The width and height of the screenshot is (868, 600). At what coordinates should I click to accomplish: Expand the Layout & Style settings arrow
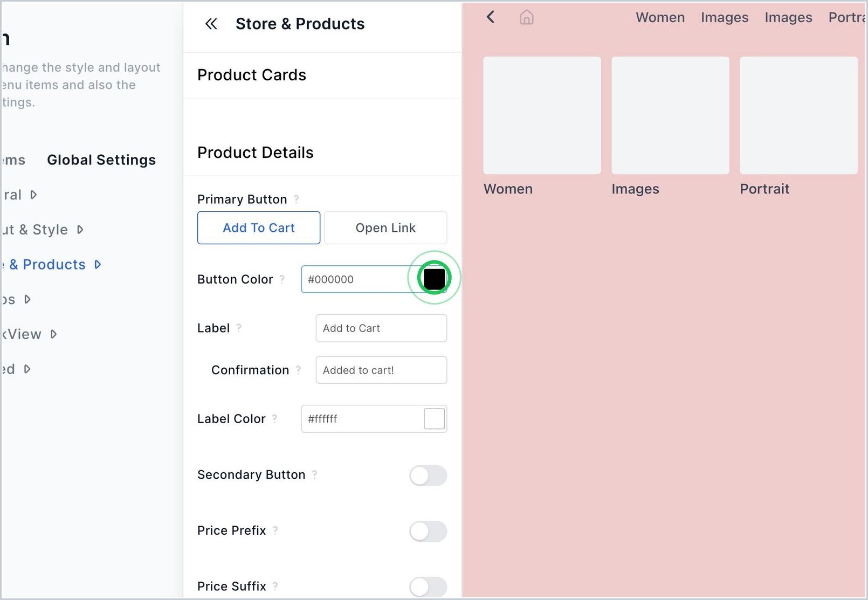pos(80,230)
